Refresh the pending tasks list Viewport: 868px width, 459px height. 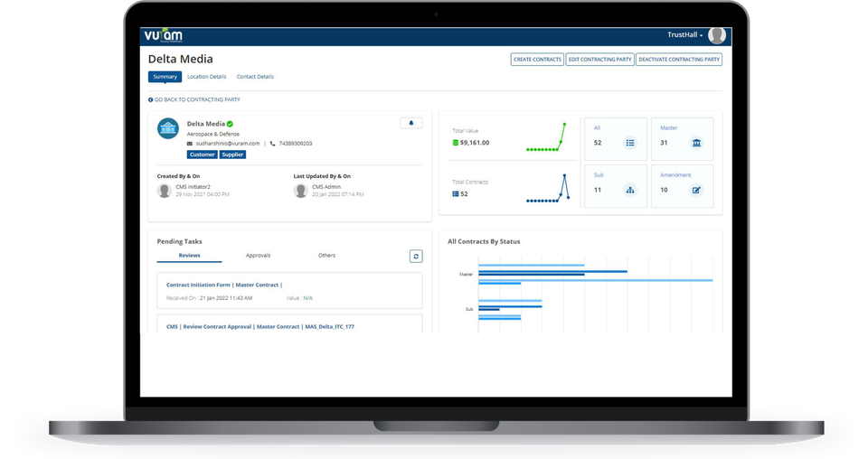416,256
